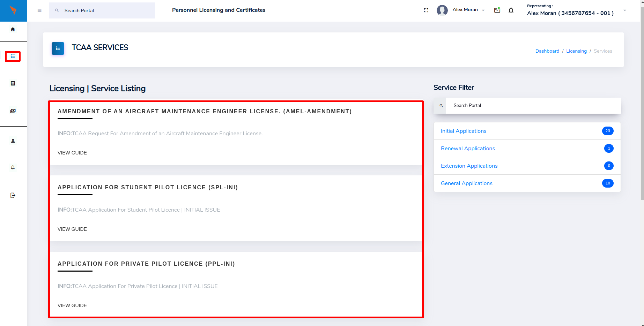Open the Dashboard breadcrumb link
The width and height of the screenshot is (644, 326).
[547, 51]
